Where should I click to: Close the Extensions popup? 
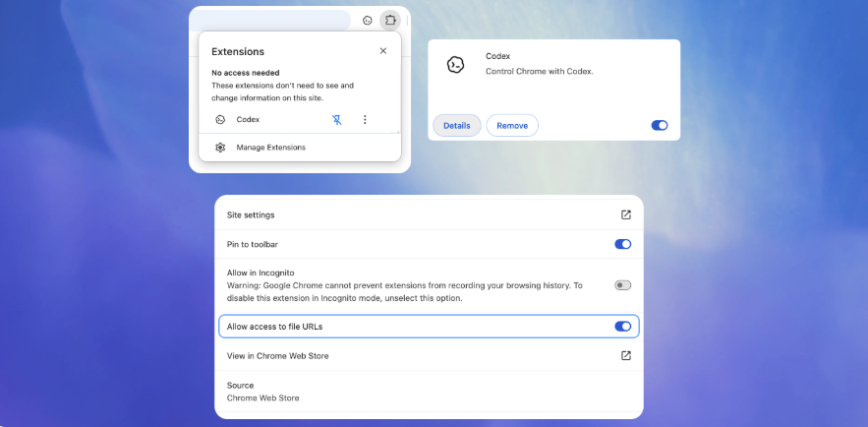pos(383,51)
